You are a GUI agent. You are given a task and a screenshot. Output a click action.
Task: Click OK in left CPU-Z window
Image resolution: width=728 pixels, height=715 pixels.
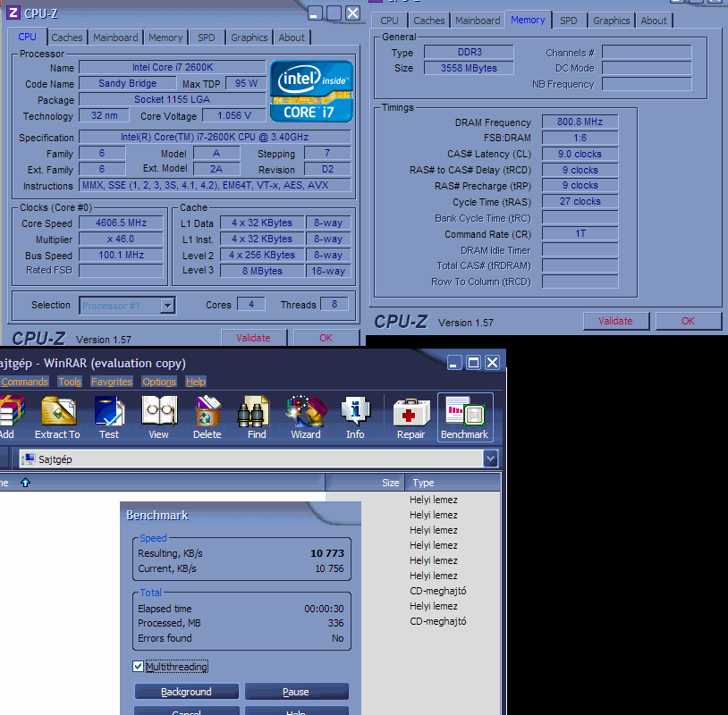click(326, 338)
